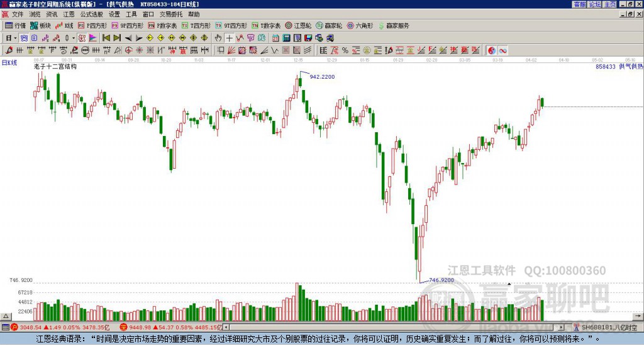Click the 行情 toolbar button
Image resolution: width=644 pixels, height=345 pixels.
click(x=15, y=25)
